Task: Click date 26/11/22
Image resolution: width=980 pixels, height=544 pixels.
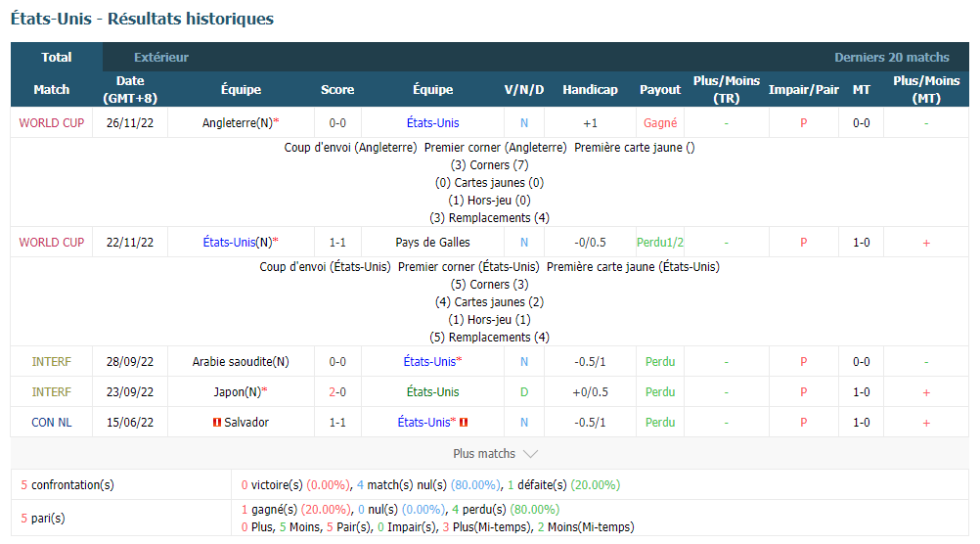Action: [x=130, y=123]
